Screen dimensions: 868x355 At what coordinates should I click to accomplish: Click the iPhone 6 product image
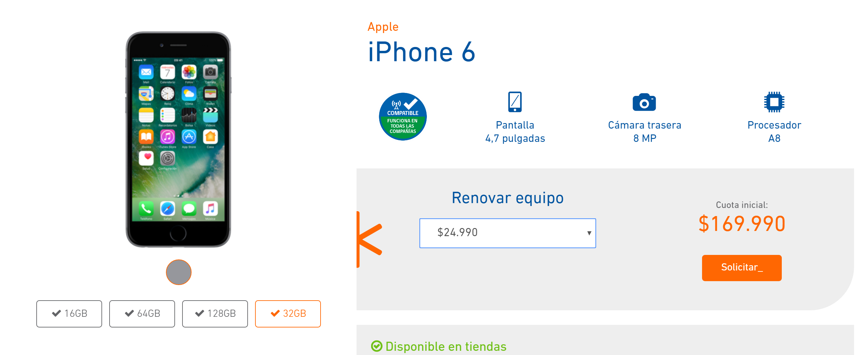pos(178,139)
